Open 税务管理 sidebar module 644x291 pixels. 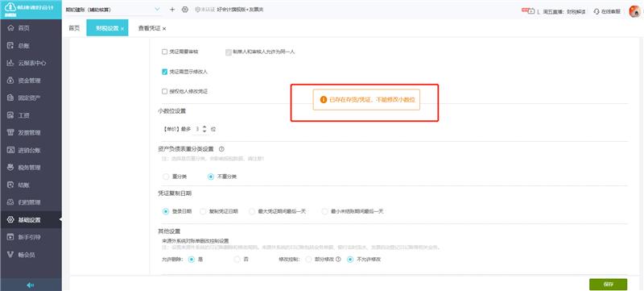tap(31, 168)
